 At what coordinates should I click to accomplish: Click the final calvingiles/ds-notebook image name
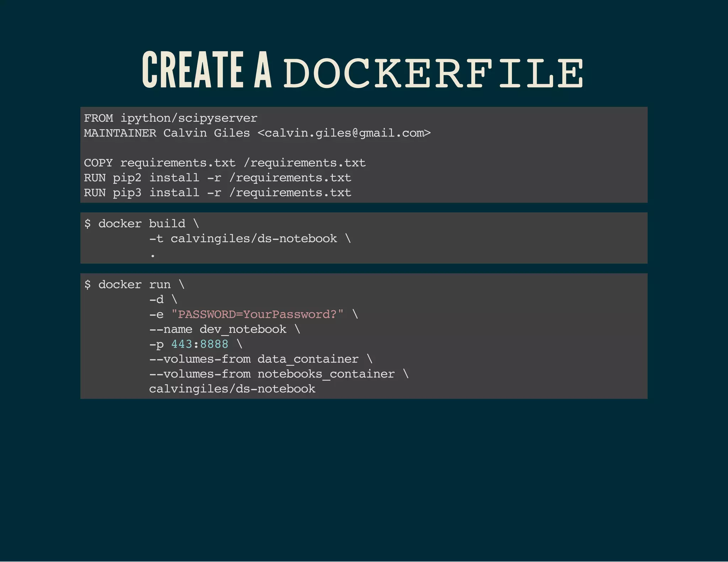point(232,389)
